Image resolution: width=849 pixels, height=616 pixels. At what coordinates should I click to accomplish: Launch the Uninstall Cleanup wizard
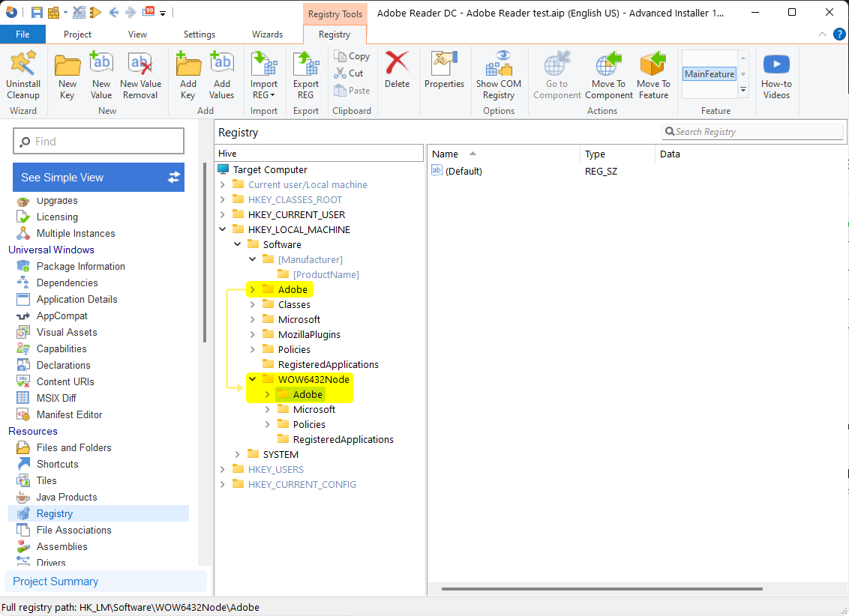[x=23, y=75]
